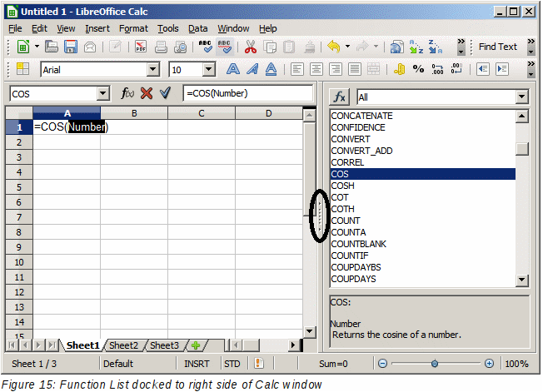Click the 100% zoom level in status bar
Image resolution: width=543 pixels, height=392 pixels.
click(x=516, y=364)
